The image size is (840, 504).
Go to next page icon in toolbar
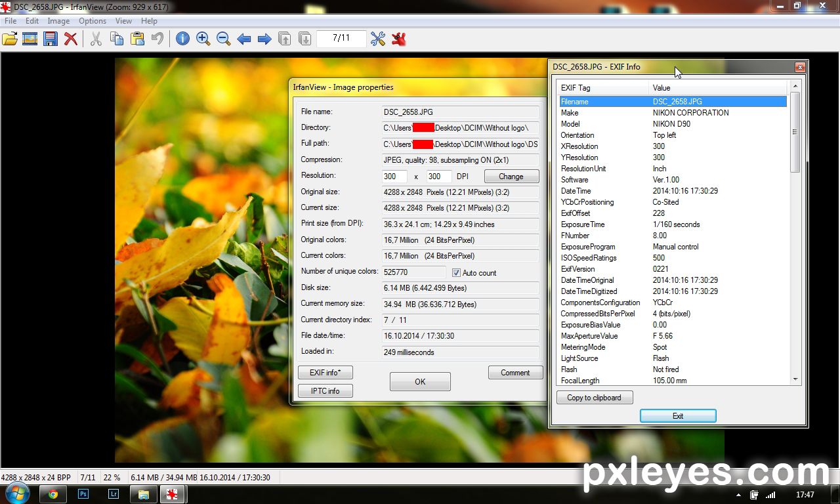(305, 39)
